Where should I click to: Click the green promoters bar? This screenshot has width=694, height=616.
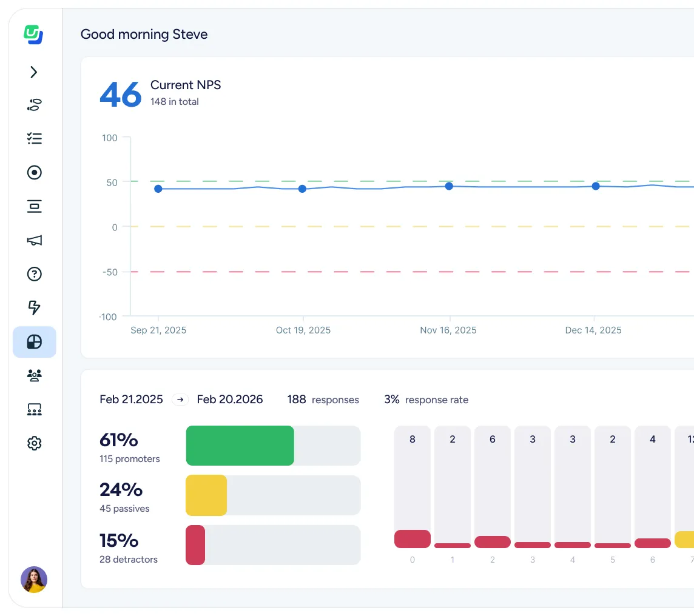[x=240, y=445]
